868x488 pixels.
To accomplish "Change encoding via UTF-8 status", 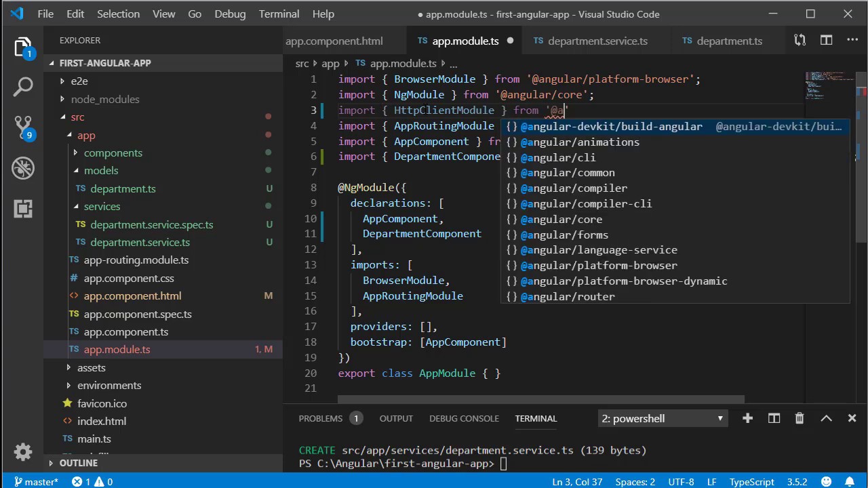I will coord(681,482).
